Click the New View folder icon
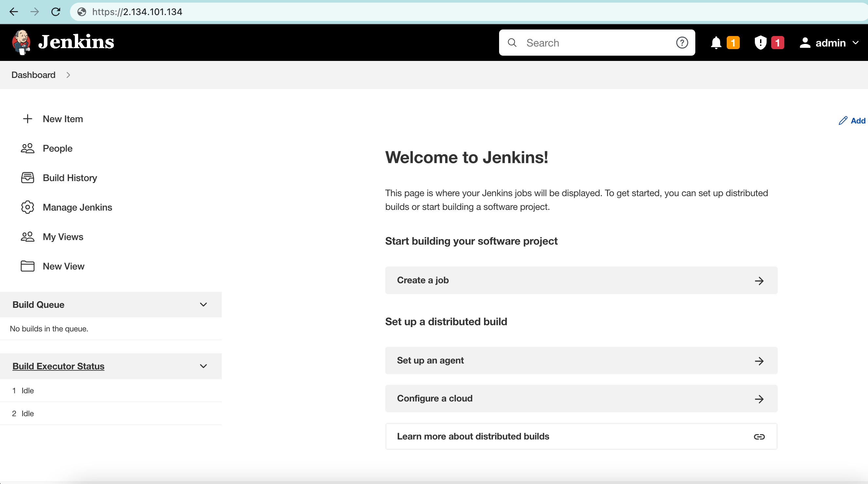The image size is (868, 484). click(27, 266)
